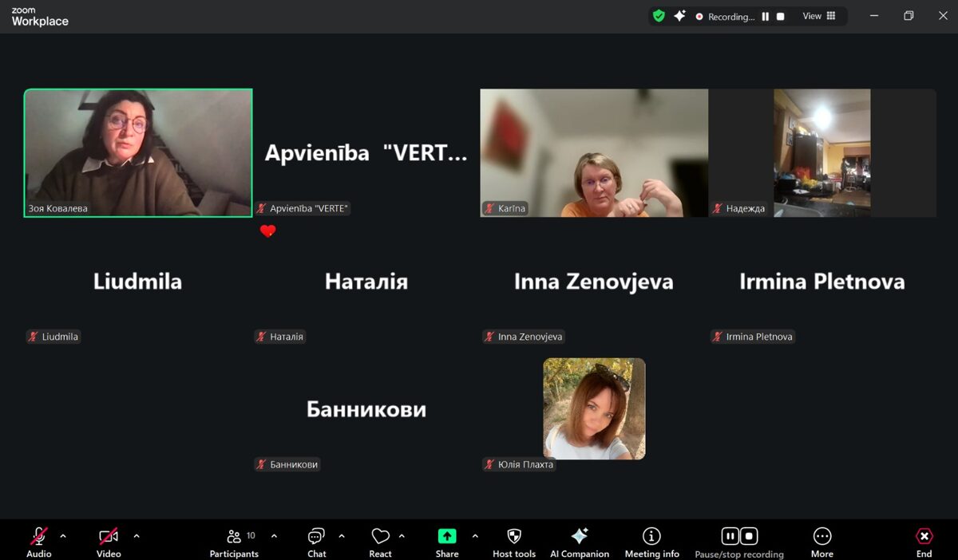Open Host tools shield icon
The width and height of the screenshot is (958, 560).
[x=514, y=537]
